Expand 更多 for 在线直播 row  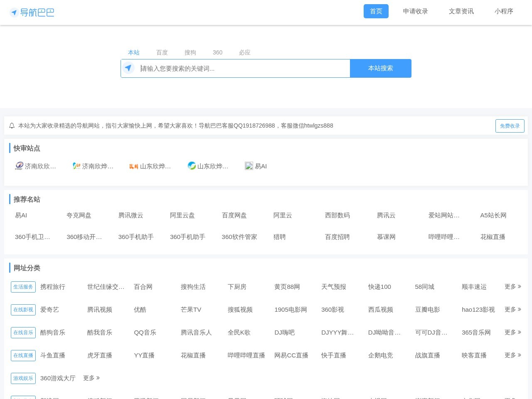click(x=513, y=355)
